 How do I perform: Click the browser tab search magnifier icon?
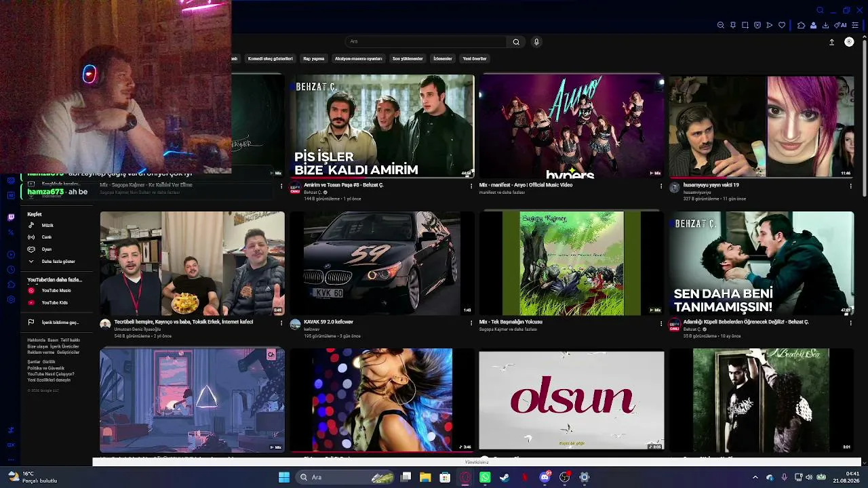(x=820, y=10)
